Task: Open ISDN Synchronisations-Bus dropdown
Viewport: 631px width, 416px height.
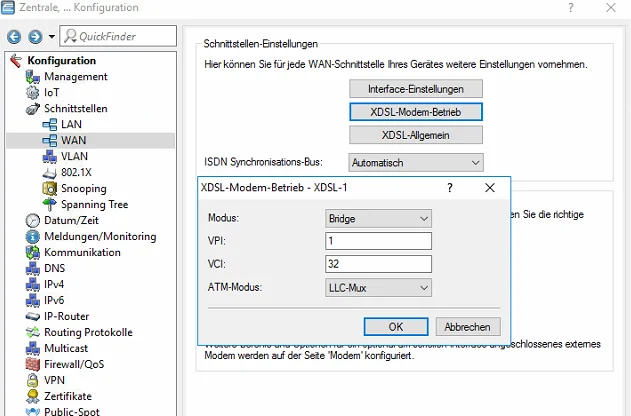Action: (416, 163)
